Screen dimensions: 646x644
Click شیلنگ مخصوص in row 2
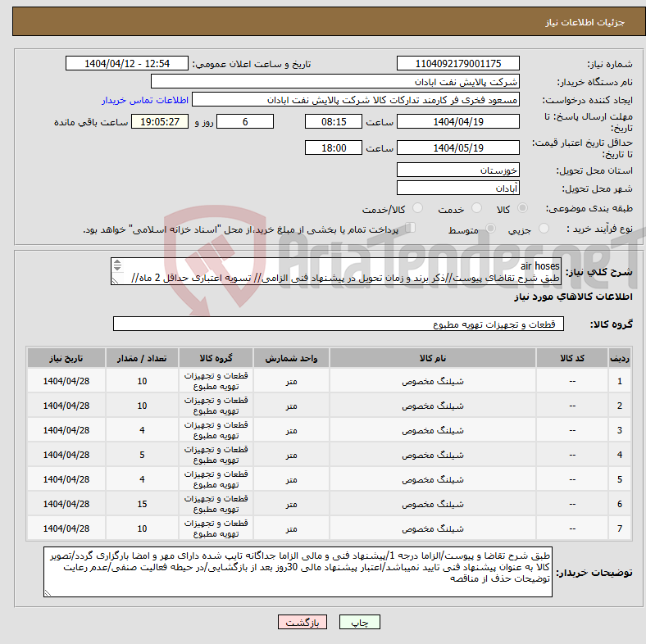click(x=433, y=406)
